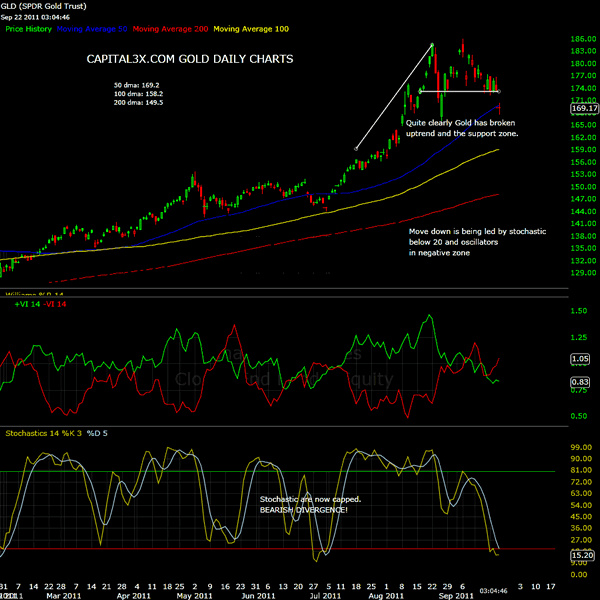Click the white diagonal uptrend line
The width and height of the screenshot is (600, 600).
394,97
